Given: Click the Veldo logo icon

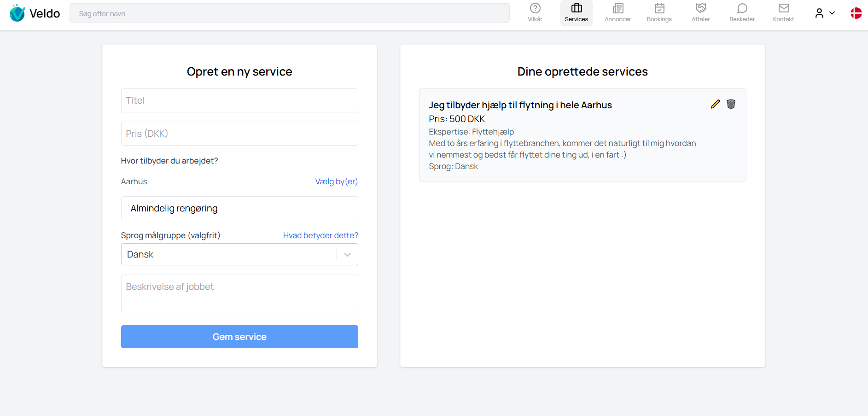Looking at the screenshot, I should pyautogui.click(x=17, y=13).
